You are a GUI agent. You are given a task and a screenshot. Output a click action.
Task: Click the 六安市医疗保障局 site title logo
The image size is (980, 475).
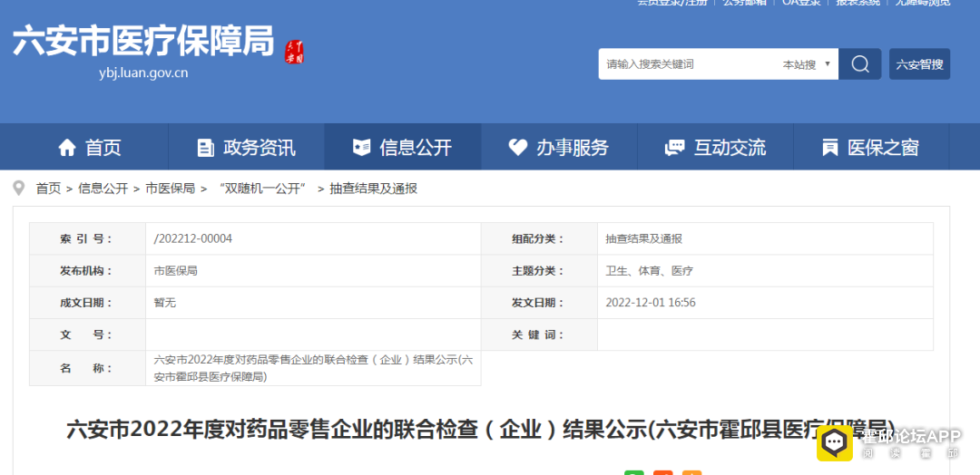[143, 41]
